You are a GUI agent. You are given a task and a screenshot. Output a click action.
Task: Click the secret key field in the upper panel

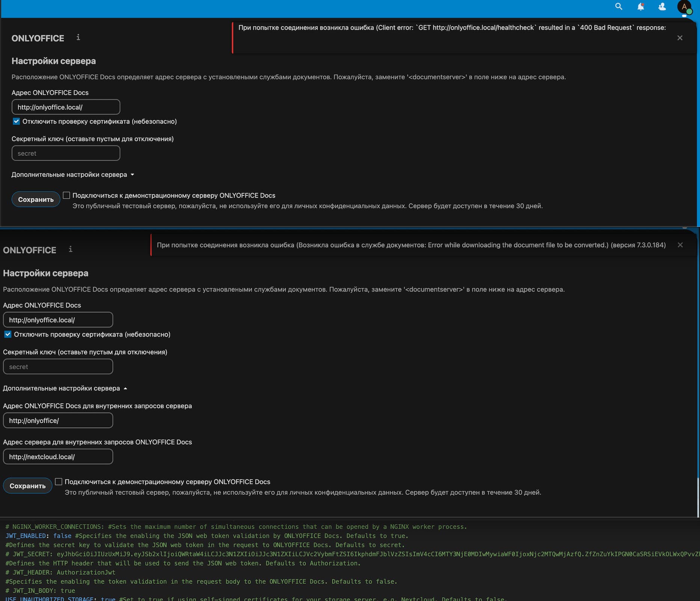point(66,153)
